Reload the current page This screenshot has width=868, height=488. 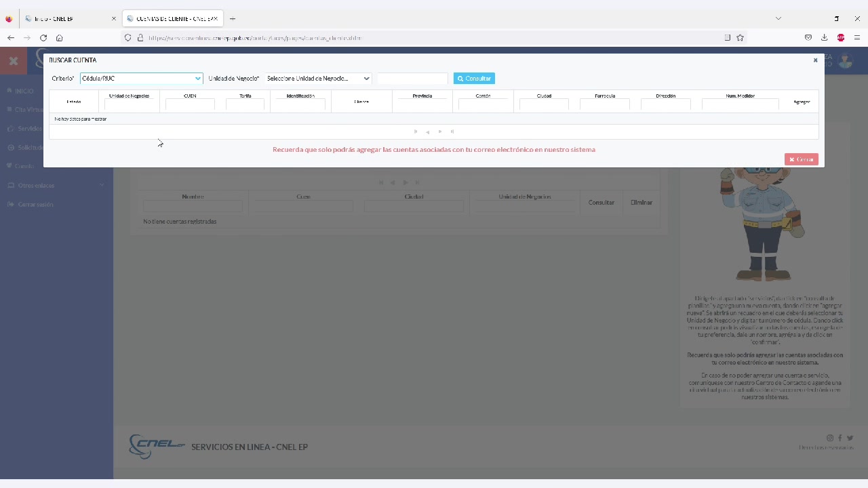coord(43,38)
